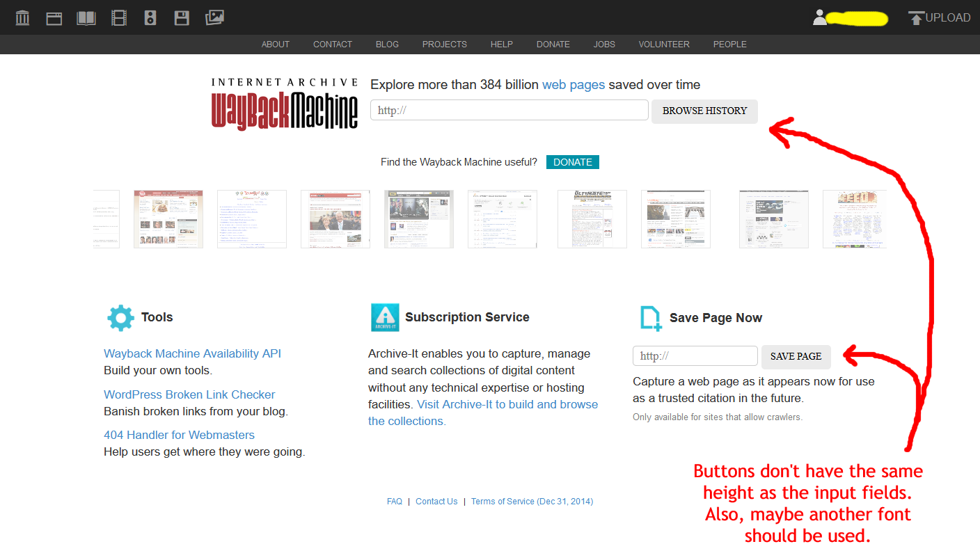Click the 'Tools' section heading
The height and width of the screenshot is (560, 980).
coord(157,317)
